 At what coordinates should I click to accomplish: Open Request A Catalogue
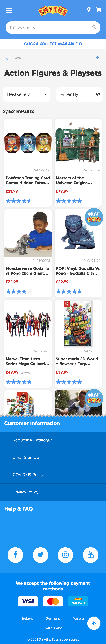point(33,440)
